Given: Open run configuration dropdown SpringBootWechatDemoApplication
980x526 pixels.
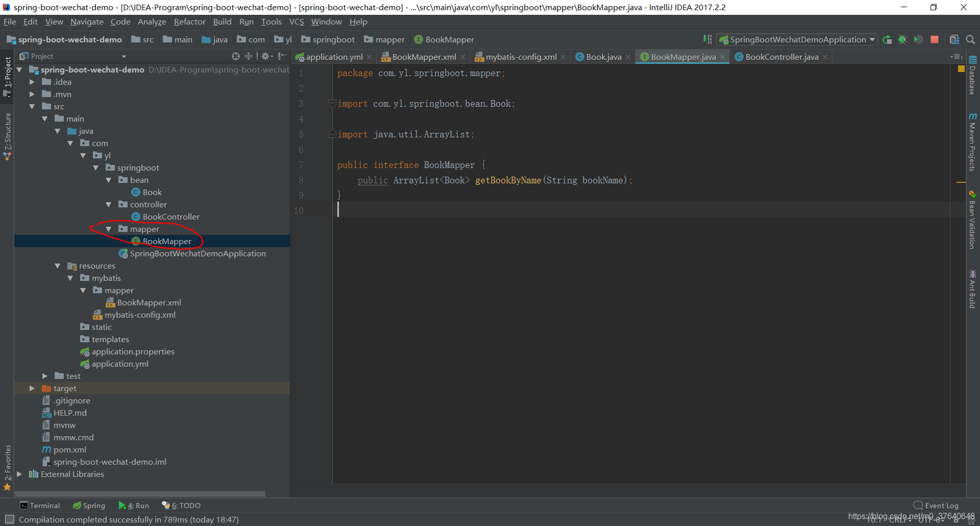Looking at the screenshot, I should pos(797,39).
